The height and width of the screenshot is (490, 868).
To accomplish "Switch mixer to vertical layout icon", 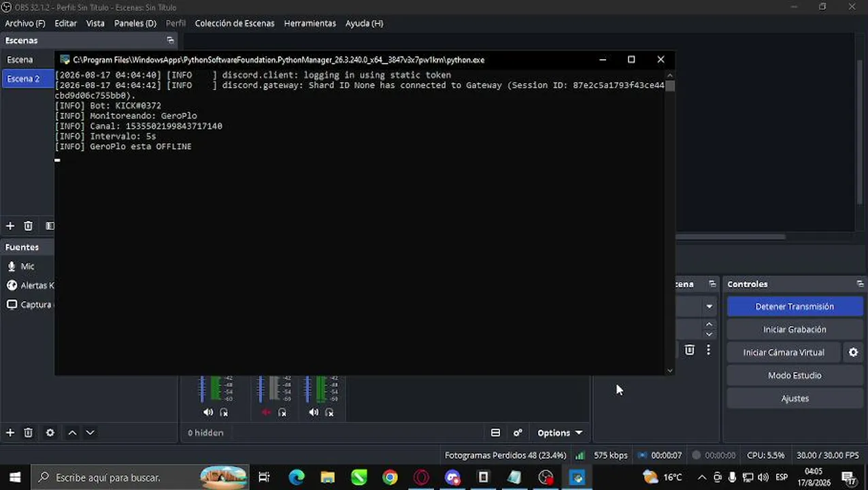I will click(x=495, y=433).
